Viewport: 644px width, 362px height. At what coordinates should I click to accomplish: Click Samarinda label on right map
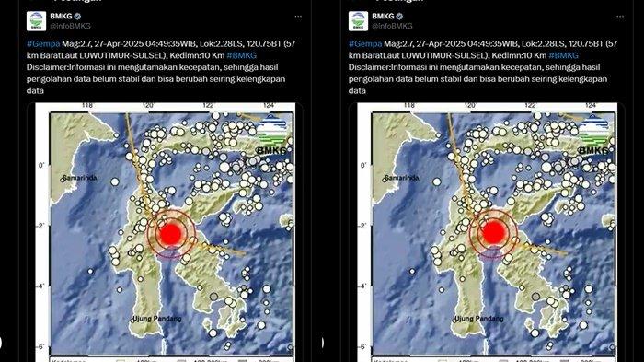[x=402, y=178]
